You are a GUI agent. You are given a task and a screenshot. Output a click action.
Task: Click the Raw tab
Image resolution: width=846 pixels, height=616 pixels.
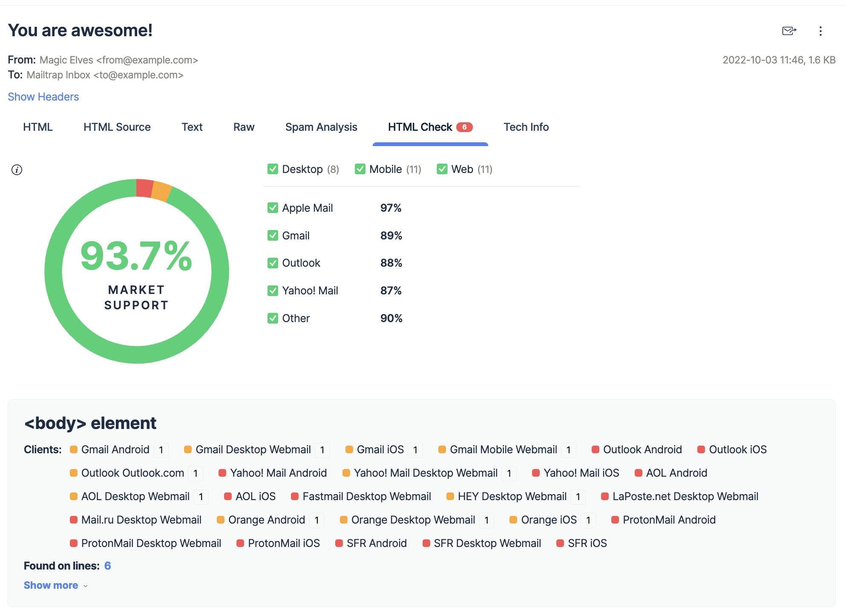(243, 126)
